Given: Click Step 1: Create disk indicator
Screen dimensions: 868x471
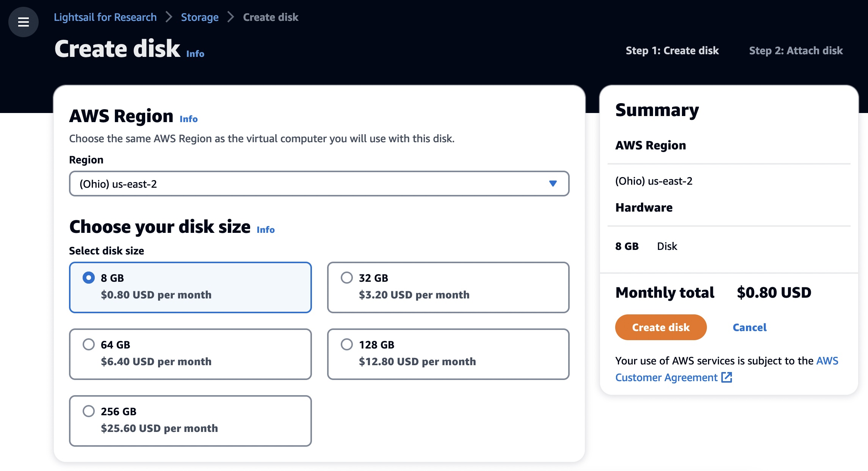Looking at the screenshot, I should (x=672, y=50).
